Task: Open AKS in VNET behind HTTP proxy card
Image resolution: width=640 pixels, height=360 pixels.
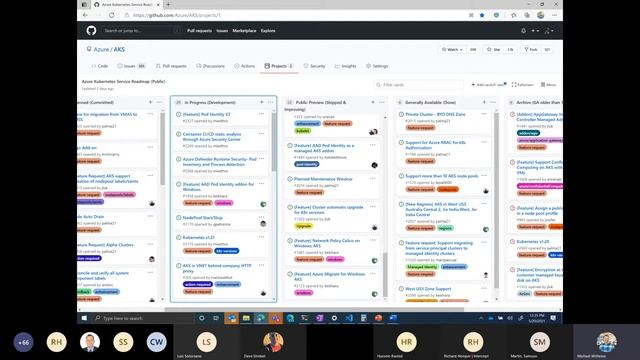Action: click(x=217, y=268)
